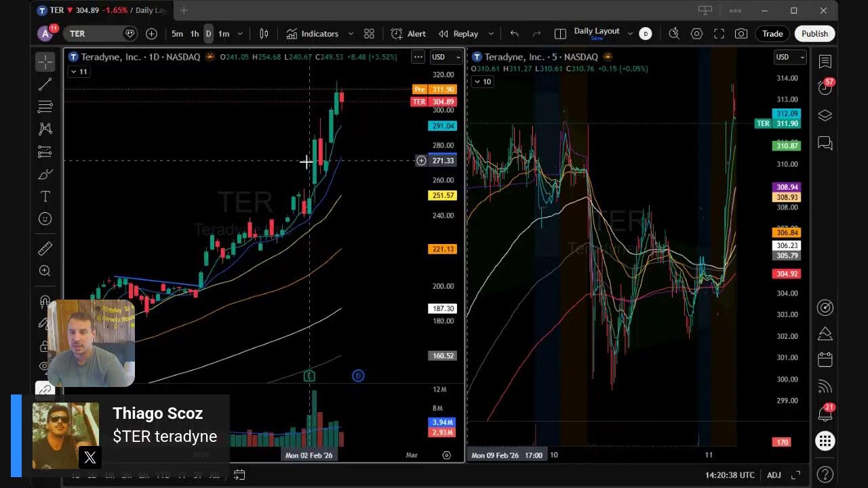The height and width of the screenshot is (488, 868).
Task: Open the watchlist panel in right sidebar
Action: 825,62
